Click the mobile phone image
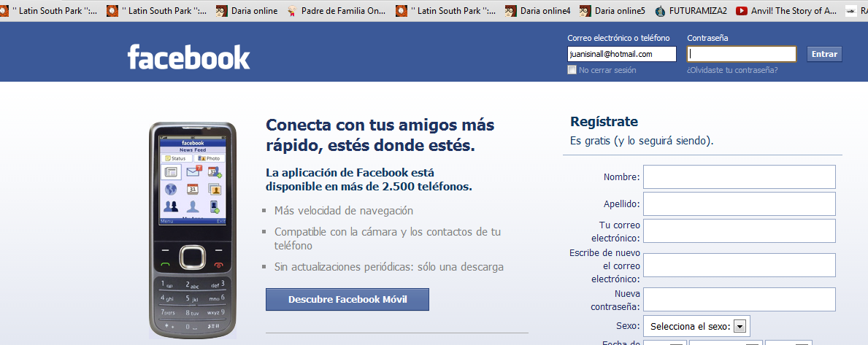 tap(192, 230)
